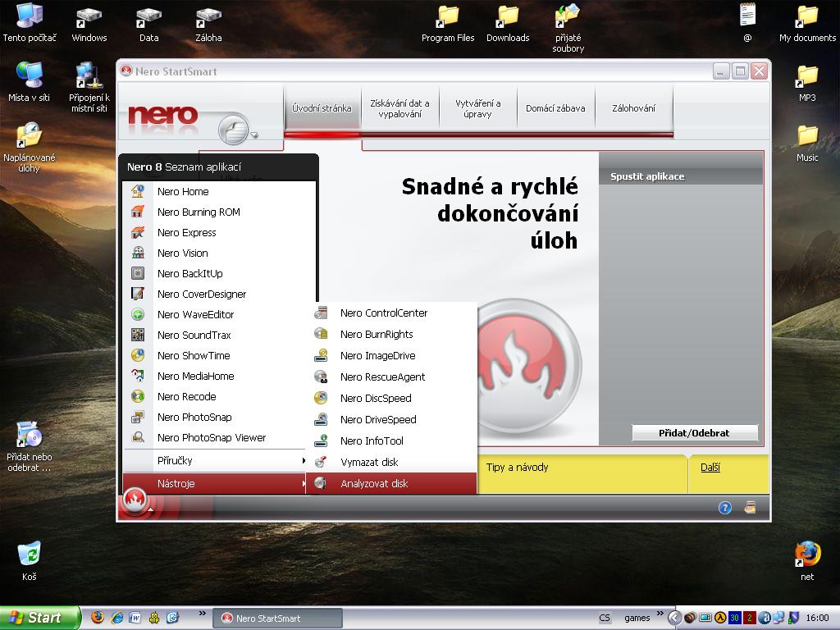Click the Windows Start button
Screen dimensions: 840x630
[41, 619]
